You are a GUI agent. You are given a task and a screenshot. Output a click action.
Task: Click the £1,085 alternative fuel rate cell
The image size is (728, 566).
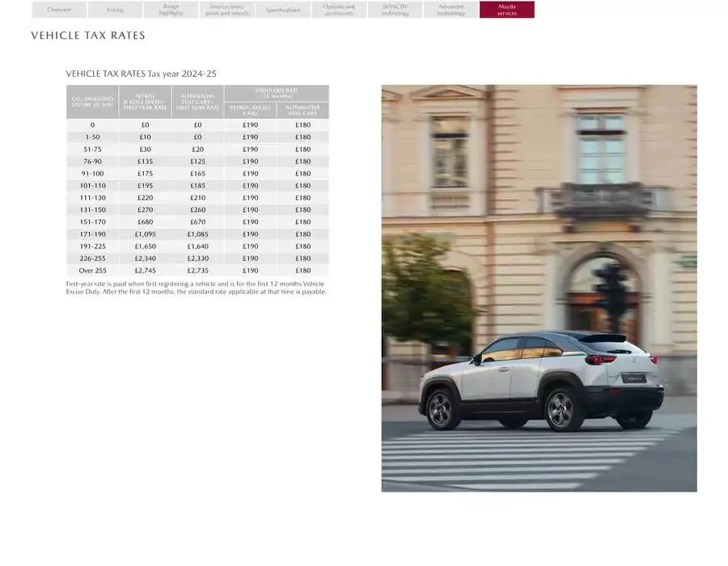(x=197, y=234)
